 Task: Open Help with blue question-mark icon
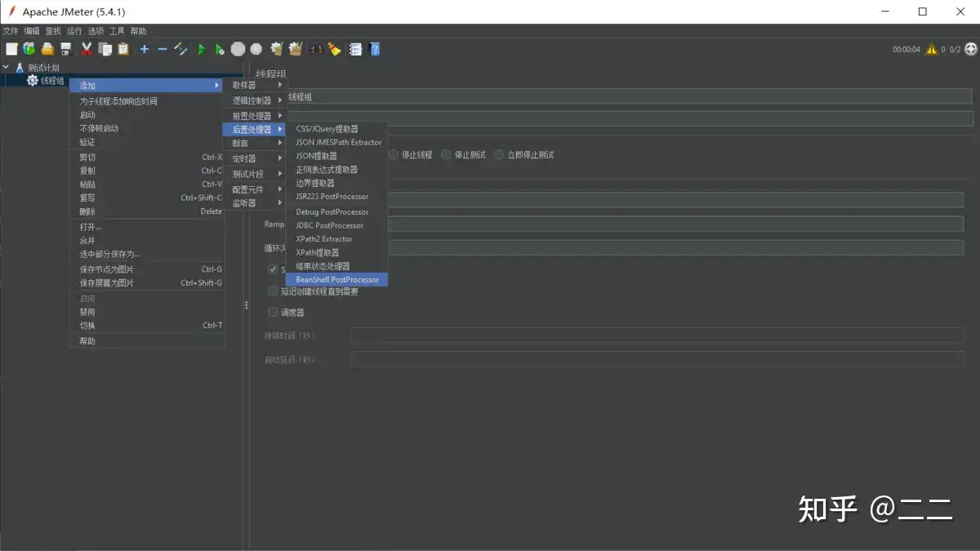[375, 49]
